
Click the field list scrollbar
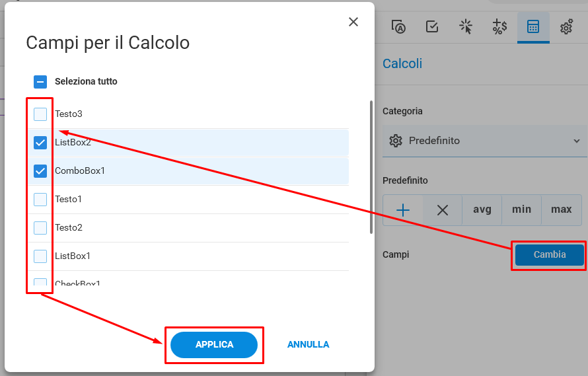(371, 167)
